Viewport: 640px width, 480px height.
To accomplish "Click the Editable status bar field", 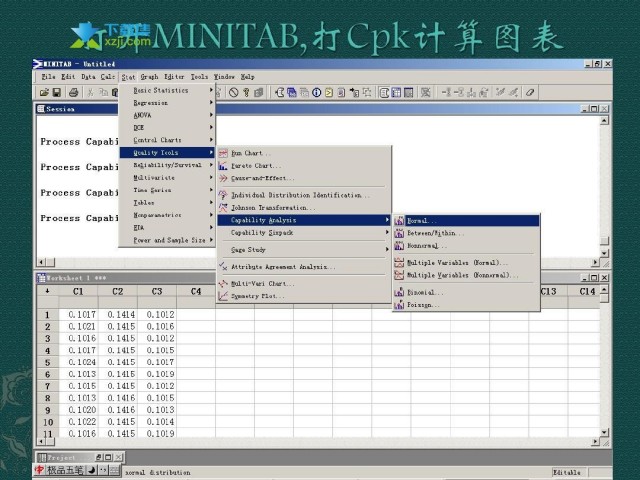I will tap(567, 472).
